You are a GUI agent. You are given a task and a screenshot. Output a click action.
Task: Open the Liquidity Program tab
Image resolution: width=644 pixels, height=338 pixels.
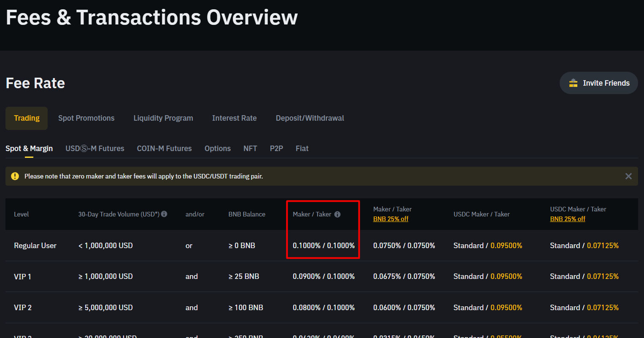click(x=163, y=118)
